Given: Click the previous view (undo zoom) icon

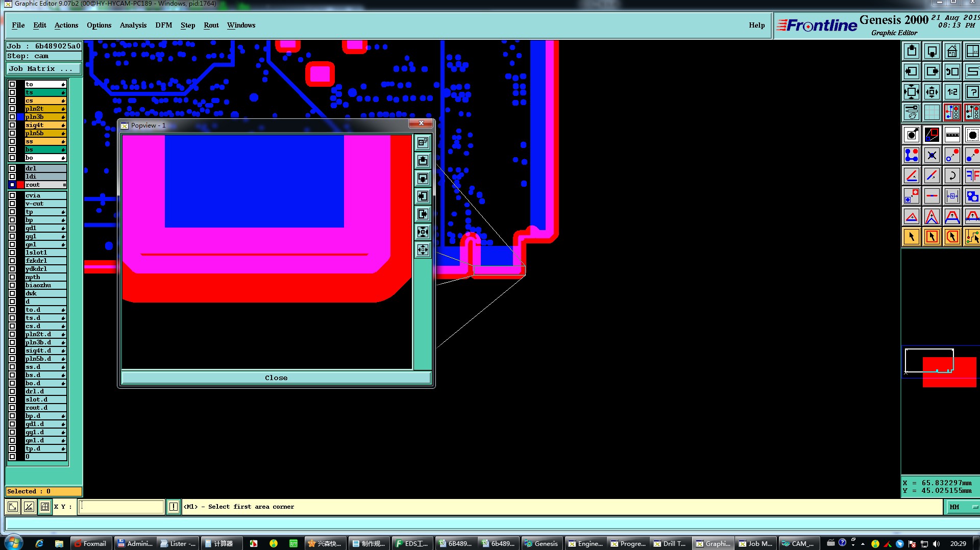Looking at the screenshot, I should pos(952,71).
